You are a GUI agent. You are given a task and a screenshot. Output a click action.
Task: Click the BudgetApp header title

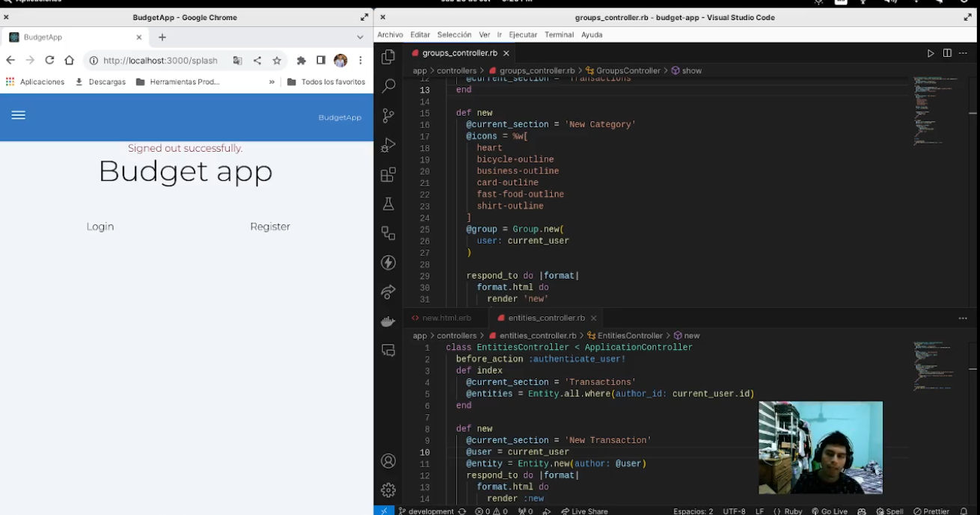click(x=340, y=117)
